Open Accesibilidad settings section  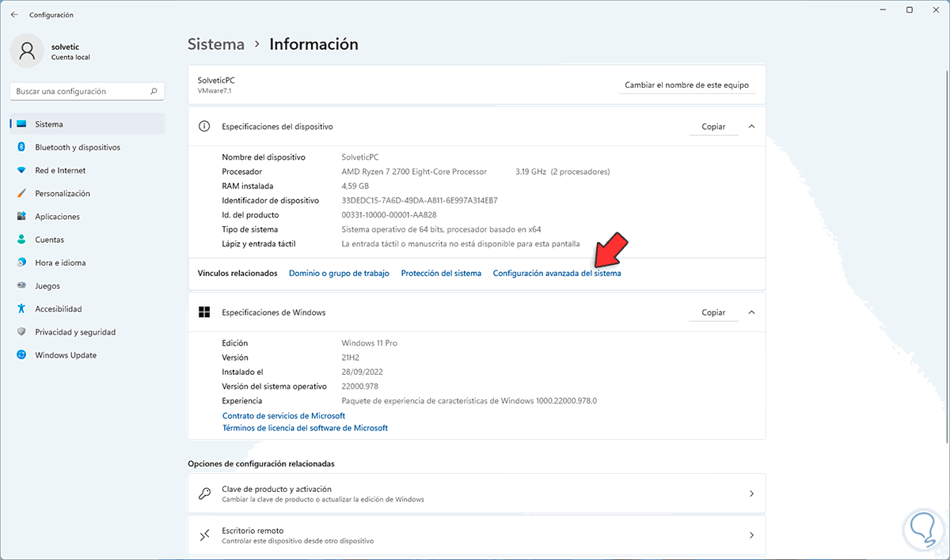point(58,308)
